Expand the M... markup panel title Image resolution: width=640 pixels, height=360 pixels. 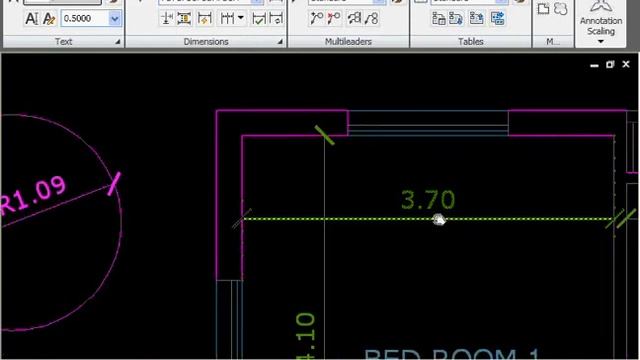pyautogui.click(x=553, y=42)
